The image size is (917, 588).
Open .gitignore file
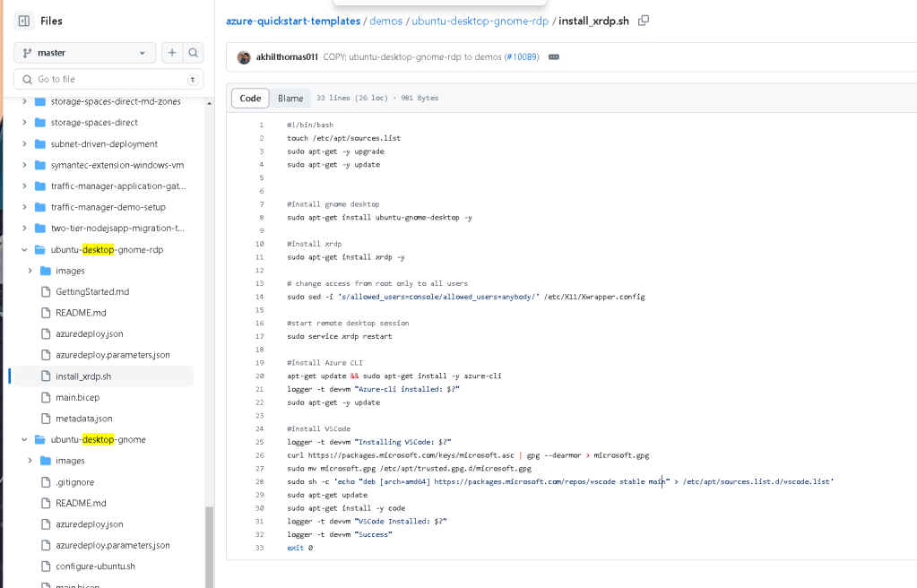point(75,482)
